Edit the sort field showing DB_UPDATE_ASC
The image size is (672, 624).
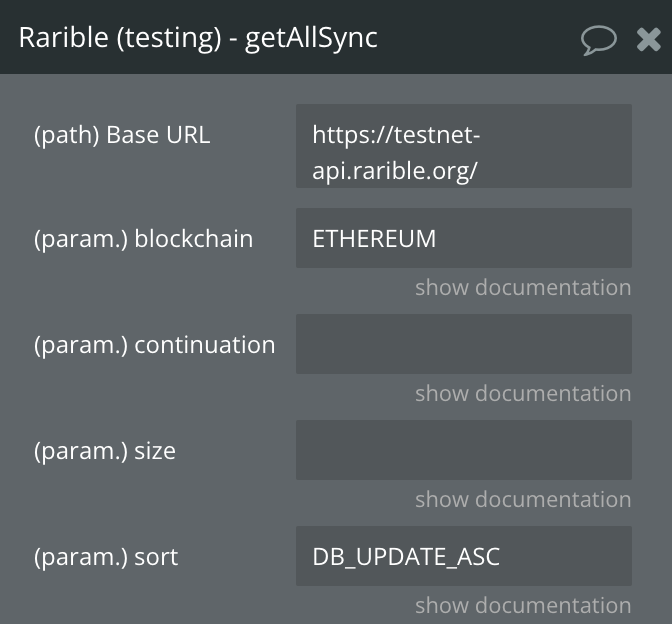tap(464, 556)
